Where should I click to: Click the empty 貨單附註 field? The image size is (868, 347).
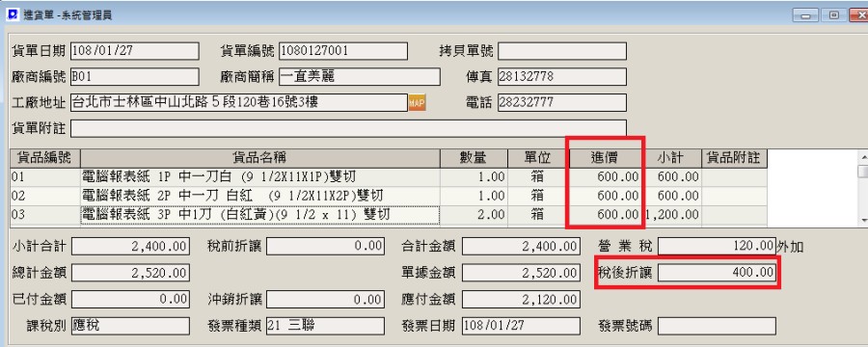click(x=348, y=128)
